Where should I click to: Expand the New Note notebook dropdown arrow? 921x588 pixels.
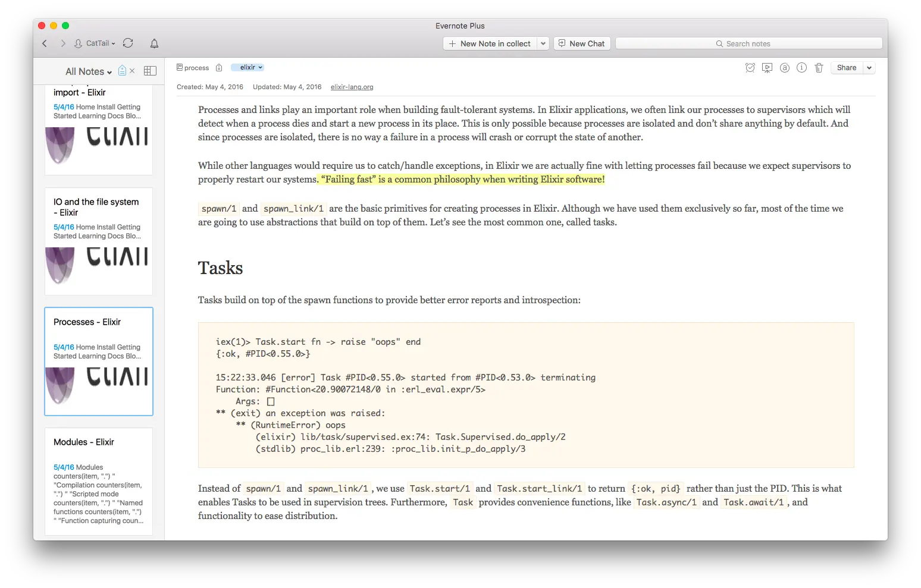pyautogui.click(x=543, y=43)
